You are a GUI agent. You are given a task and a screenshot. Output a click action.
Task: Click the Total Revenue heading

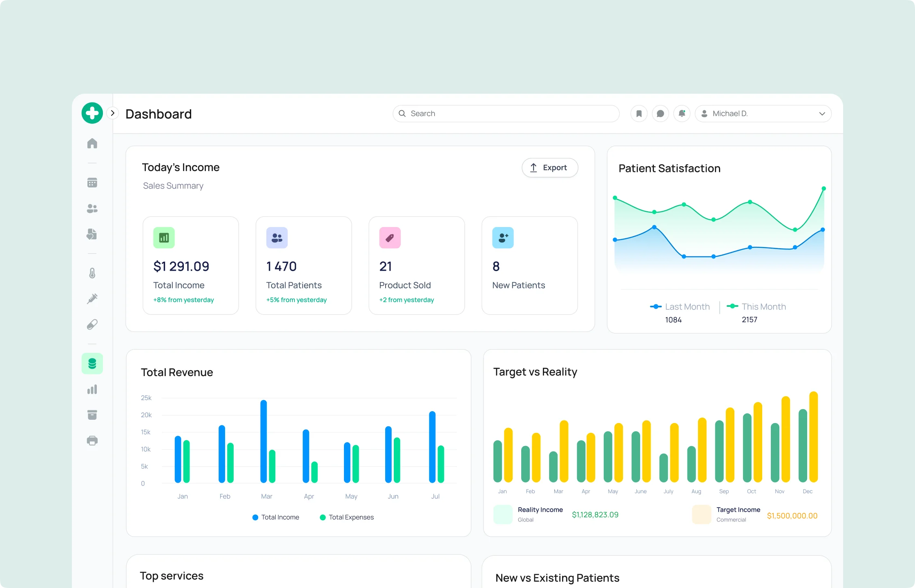[177, 372]
